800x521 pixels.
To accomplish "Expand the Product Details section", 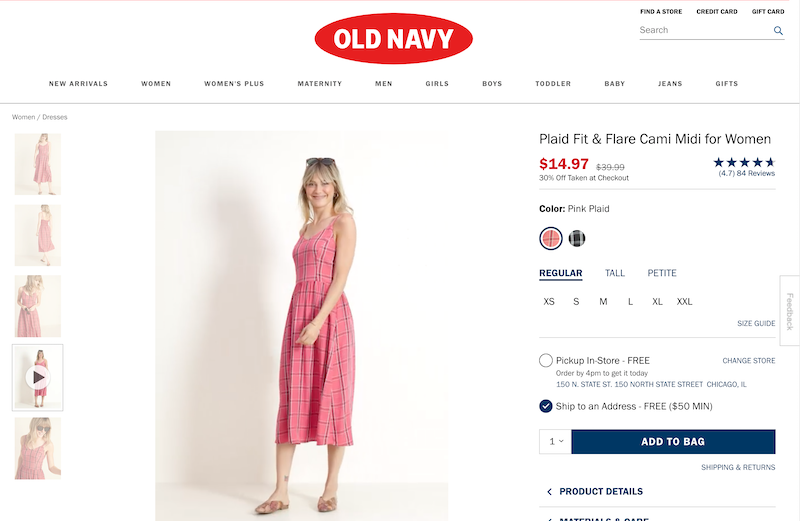I will [x=600, y=492].
